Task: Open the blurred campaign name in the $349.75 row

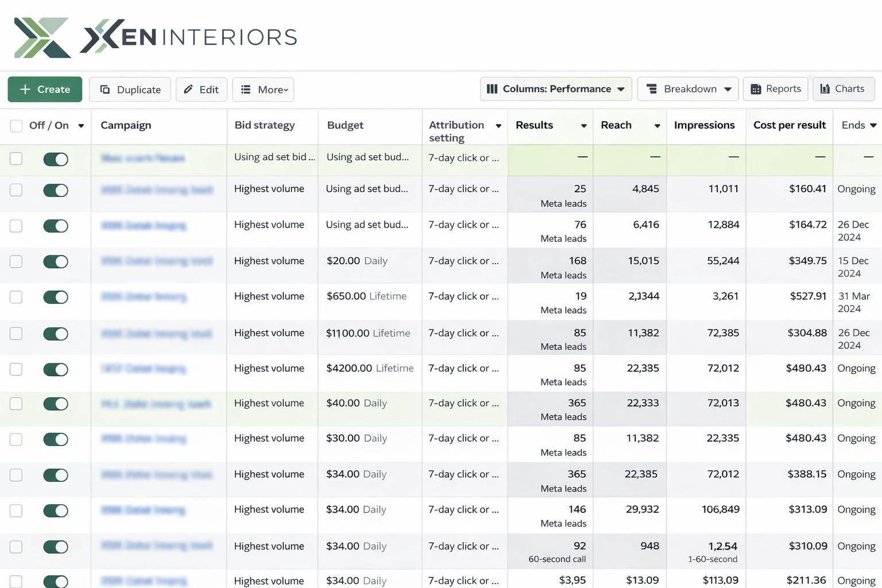Action: click(157, 261)
